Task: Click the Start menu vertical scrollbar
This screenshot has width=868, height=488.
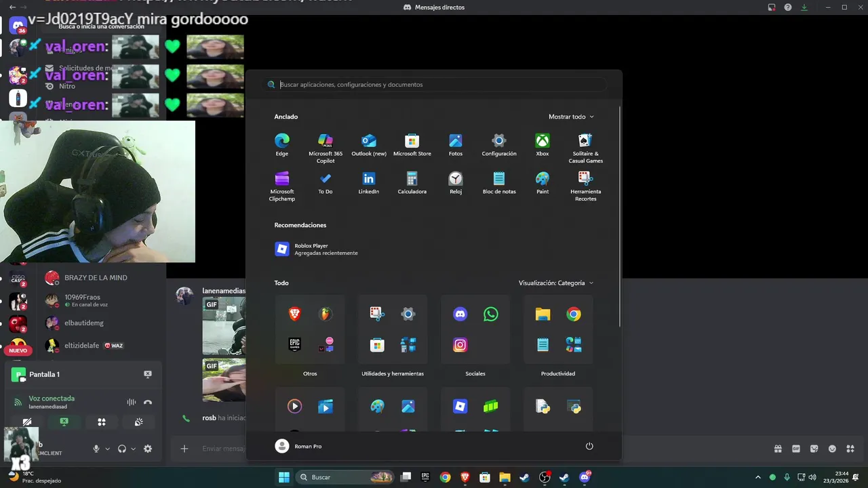Action: [x=618, y=217]
